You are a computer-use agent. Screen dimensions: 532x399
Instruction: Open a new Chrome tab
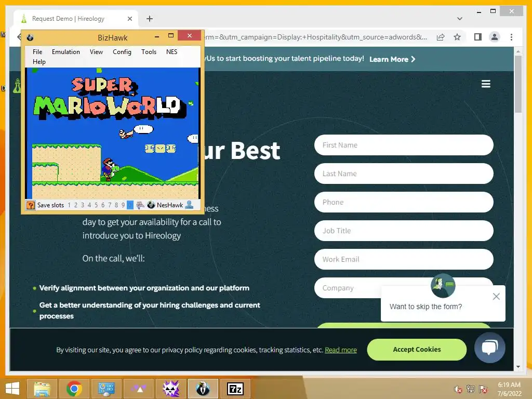(150, 19)
